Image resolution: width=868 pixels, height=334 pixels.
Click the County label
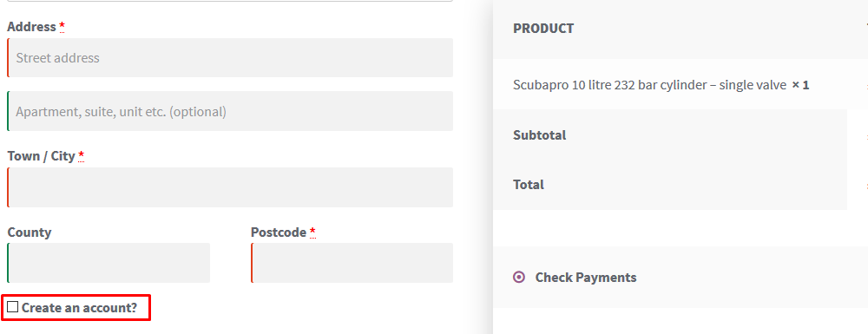coord(30,232)
